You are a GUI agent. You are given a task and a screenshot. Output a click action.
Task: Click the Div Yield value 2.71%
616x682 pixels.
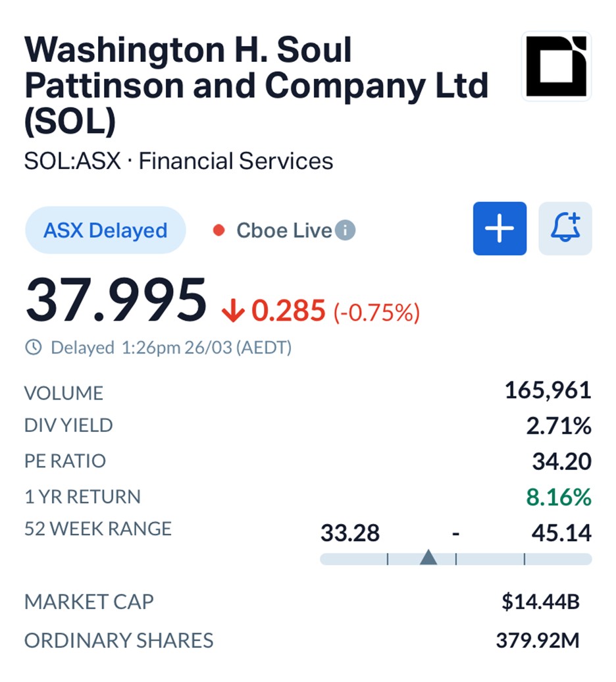click(x=558, y=426)
